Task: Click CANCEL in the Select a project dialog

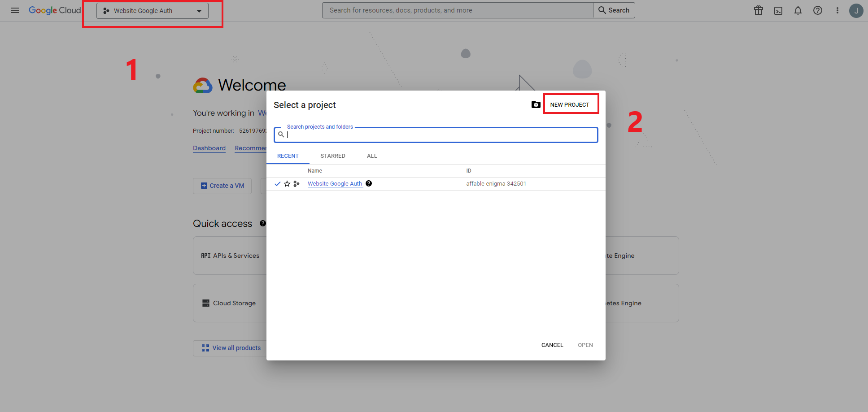Action: pos(552,345)
